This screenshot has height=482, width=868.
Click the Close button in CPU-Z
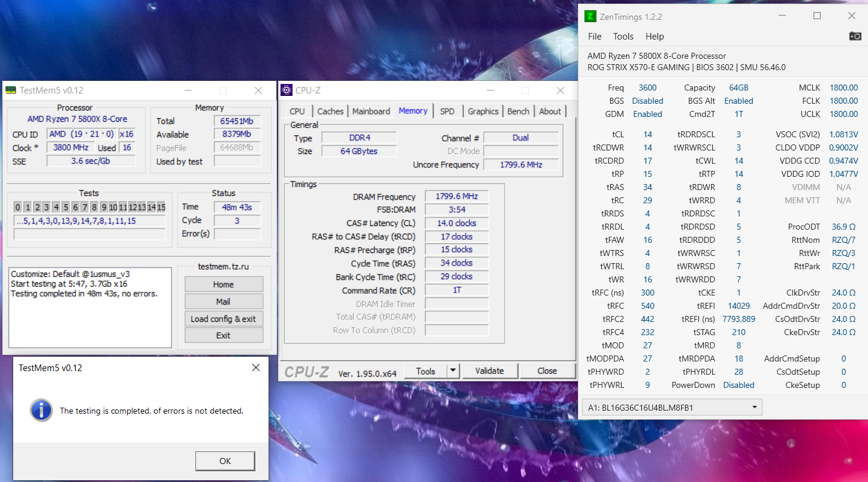547,371
